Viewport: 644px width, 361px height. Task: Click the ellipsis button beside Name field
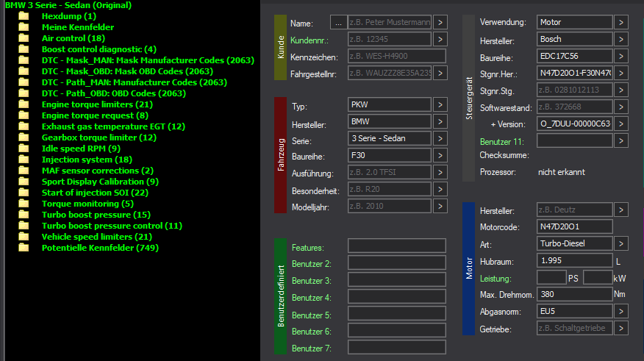pos(338,23)
